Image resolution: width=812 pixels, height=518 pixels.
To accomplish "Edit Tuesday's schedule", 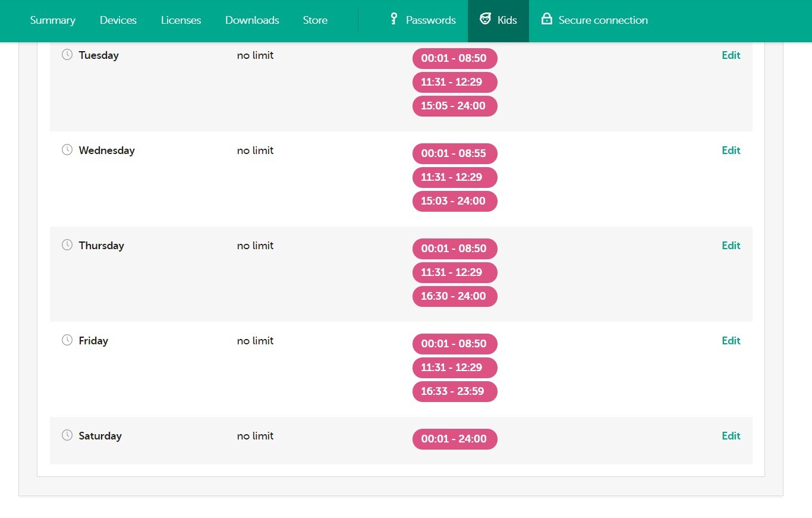I will click(x=731, y=55).
